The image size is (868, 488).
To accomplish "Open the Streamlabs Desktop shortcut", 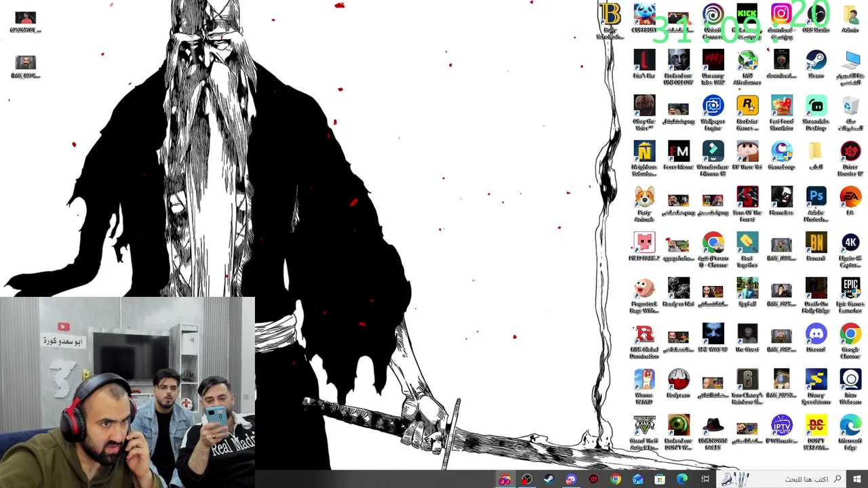I will click(x=816, y=113).
